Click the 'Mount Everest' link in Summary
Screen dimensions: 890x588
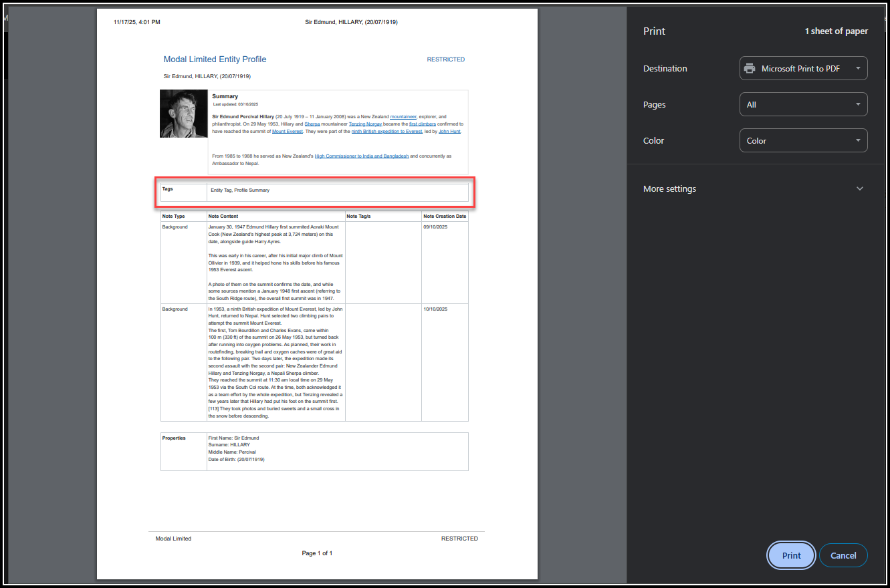[287, 132]
